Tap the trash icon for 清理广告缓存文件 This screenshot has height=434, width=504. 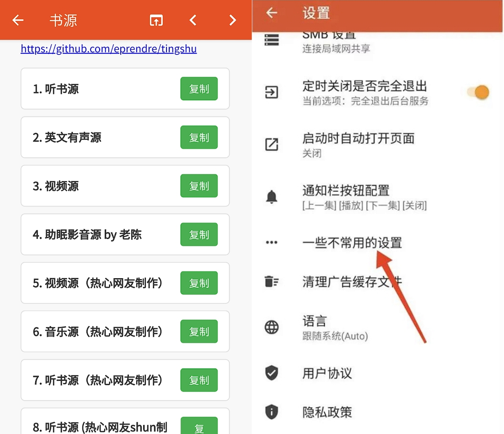click(272, 282)
